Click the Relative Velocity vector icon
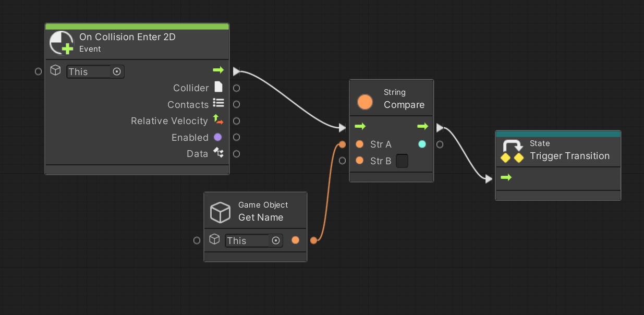 point(218,120)
